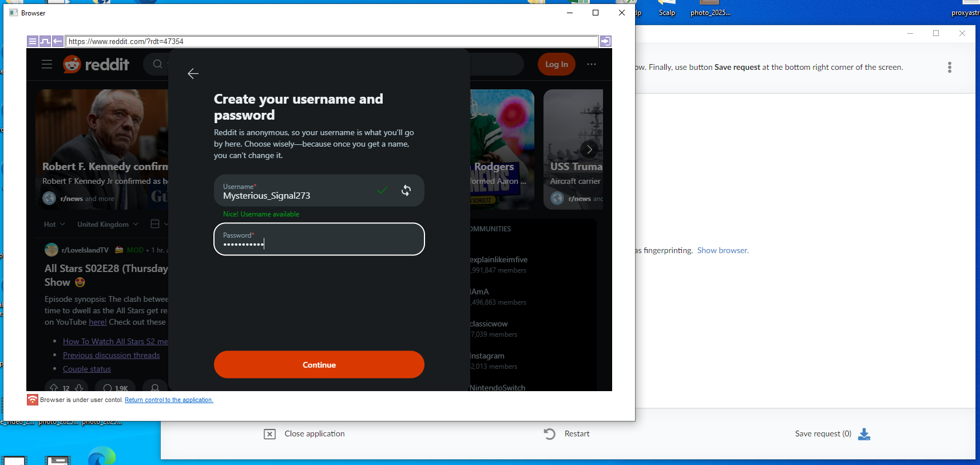
Task: Click the Log In button
Action: point(556,64)
